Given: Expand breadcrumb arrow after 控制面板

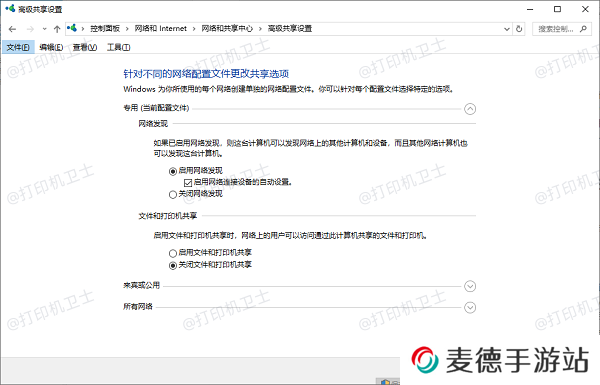Looking at the screenshot, I should pos(127,29).
